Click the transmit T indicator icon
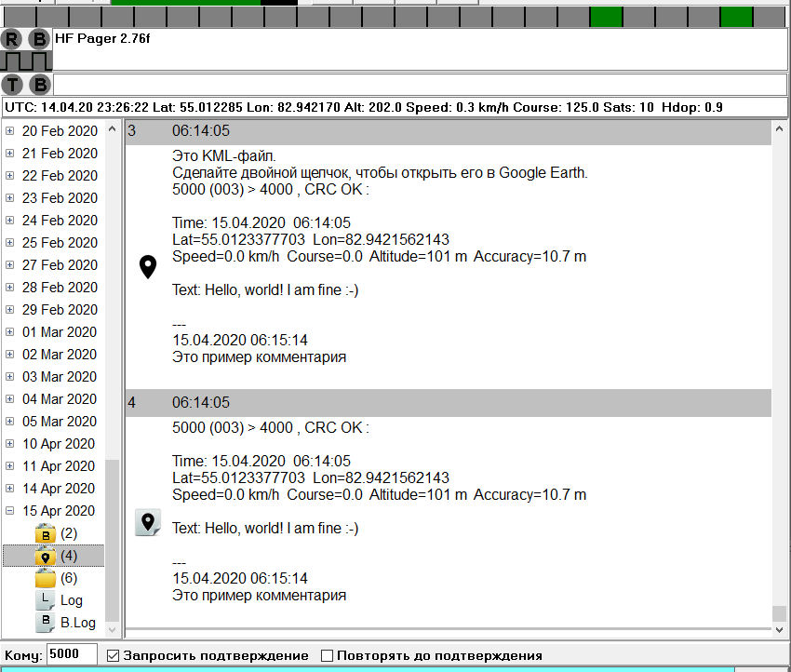Screen dimensions: 791x672 (12, 85)
